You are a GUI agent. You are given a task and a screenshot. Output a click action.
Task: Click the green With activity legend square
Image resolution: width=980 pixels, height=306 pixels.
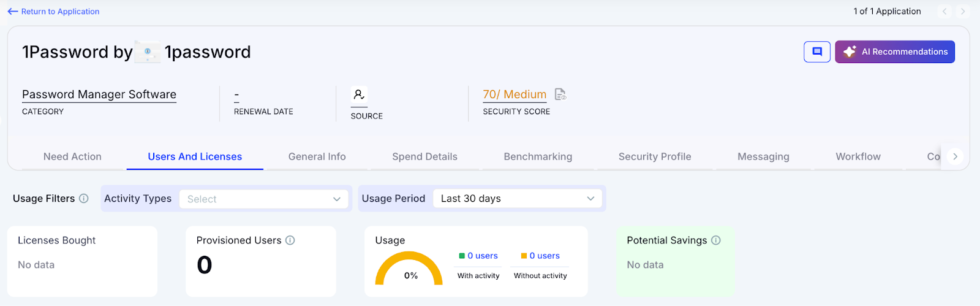[x=462, y=256]
